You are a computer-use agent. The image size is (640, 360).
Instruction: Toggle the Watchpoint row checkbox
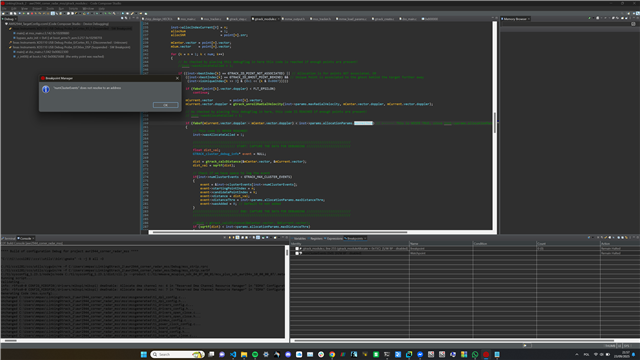pos(297,253)
